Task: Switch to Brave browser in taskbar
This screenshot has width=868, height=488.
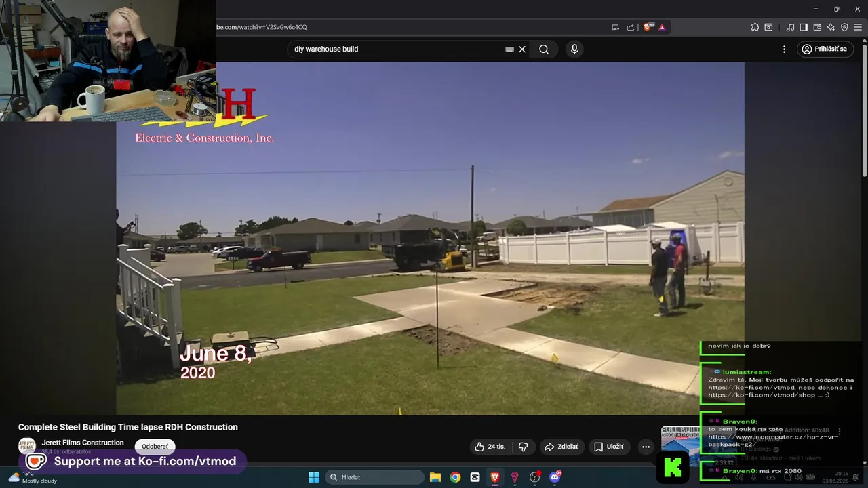Action: coord(495,477)
